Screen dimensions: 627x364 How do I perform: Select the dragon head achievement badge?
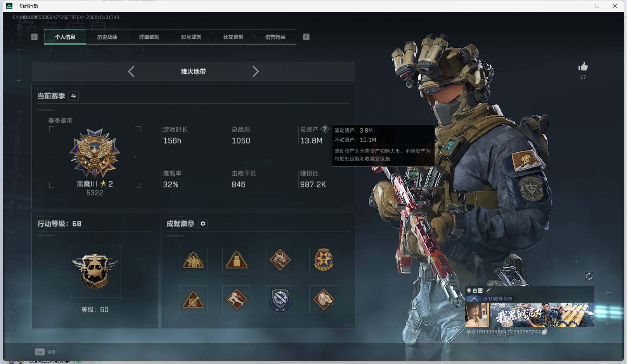(x=280, y=260)
